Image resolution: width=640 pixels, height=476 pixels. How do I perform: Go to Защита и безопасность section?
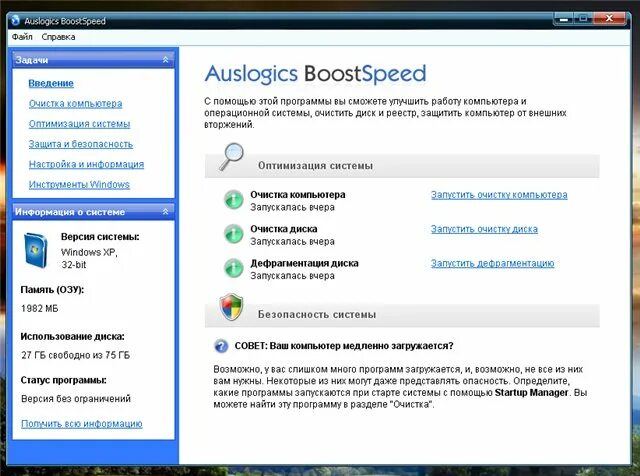(81, 144)
